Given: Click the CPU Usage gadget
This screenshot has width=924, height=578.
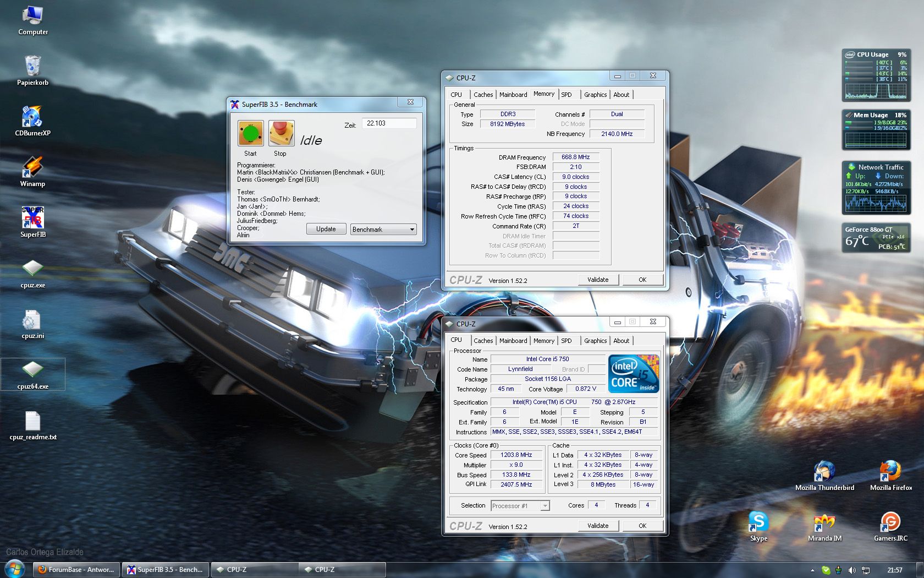Looking at the screenshot, I should 876,75.
